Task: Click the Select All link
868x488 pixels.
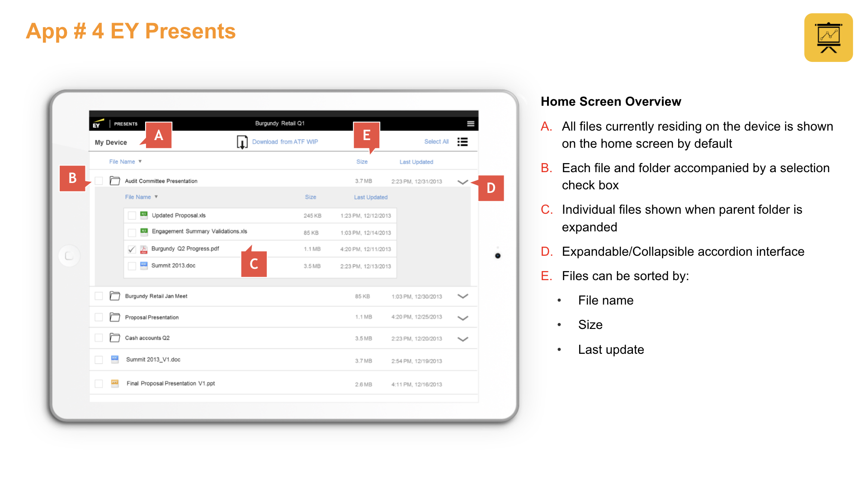Action: point(436,142)
